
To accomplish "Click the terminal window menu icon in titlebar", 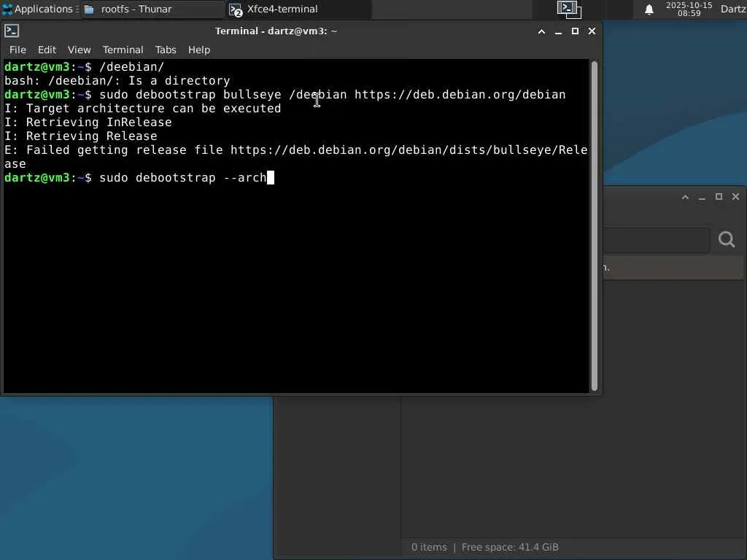I will tap(12, 31).
